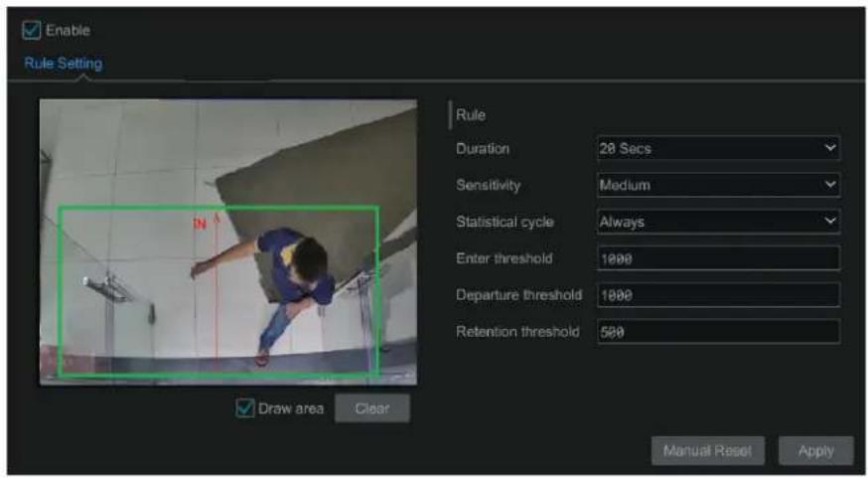
Task: Click the Sensitivity label
Action: point(489,185)
